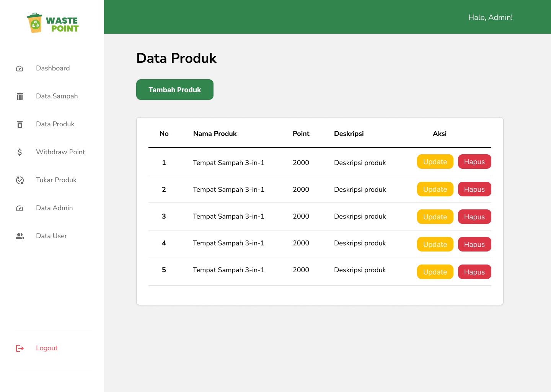Open the Waste Point logo

click(53, 23)
